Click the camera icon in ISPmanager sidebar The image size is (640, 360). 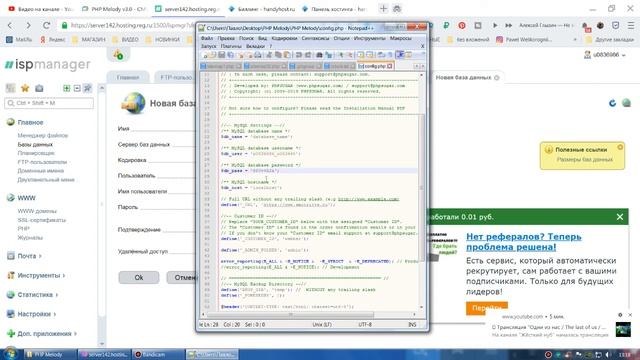[x=39, y=88]
